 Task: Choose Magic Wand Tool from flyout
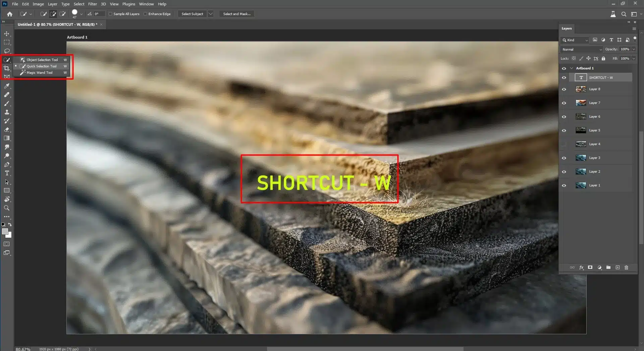tap(42, 73)
